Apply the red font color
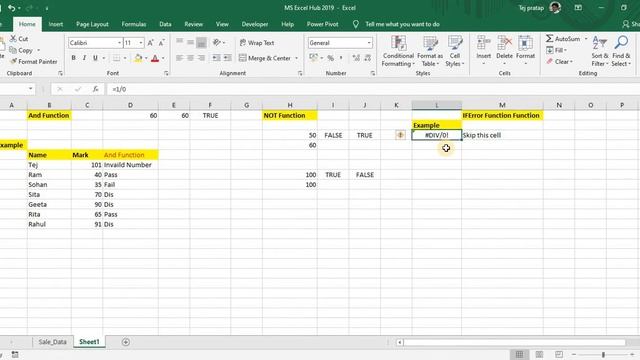The image size is (640, 360). [155, 58]
